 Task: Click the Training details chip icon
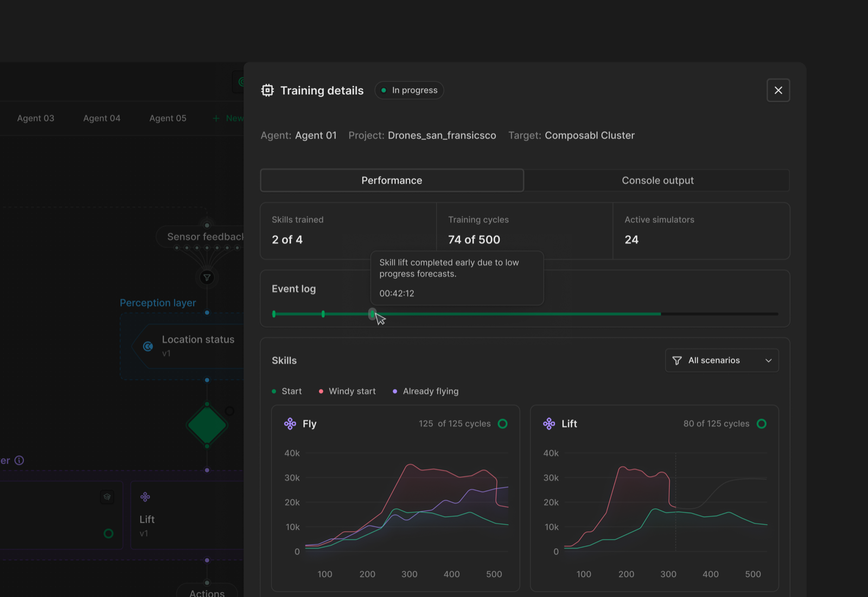(267, 90)
